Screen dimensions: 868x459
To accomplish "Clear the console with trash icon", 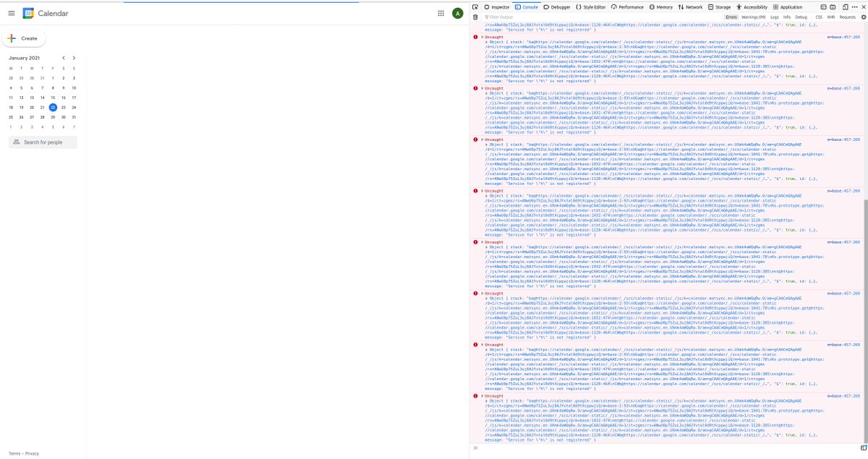I will (475, 17).
